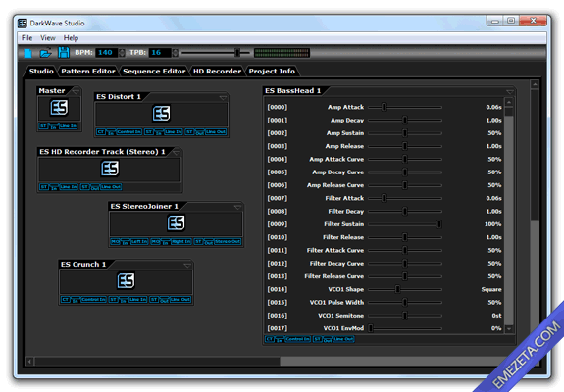Open the ES Crunch 1 dropdown arrow
Image resolution: width=564 pixels, height=392 pixels.
(x=187, y=266)
